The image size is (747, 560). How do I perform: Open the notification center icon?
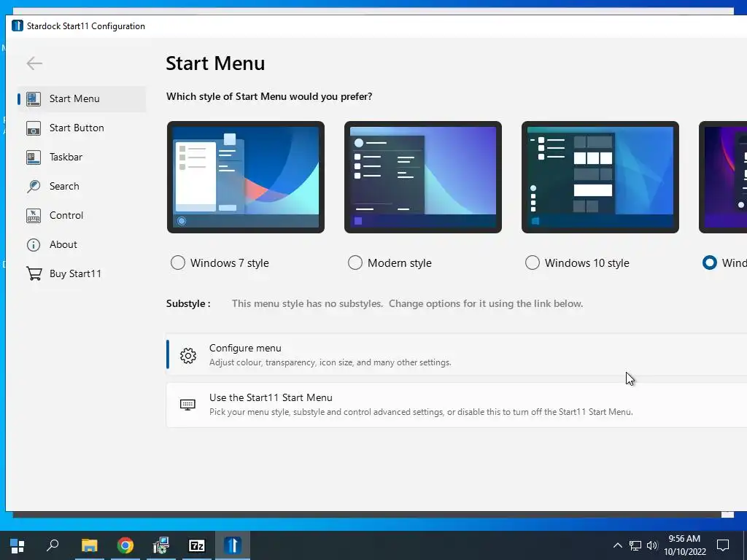click(x=723, y=545)
